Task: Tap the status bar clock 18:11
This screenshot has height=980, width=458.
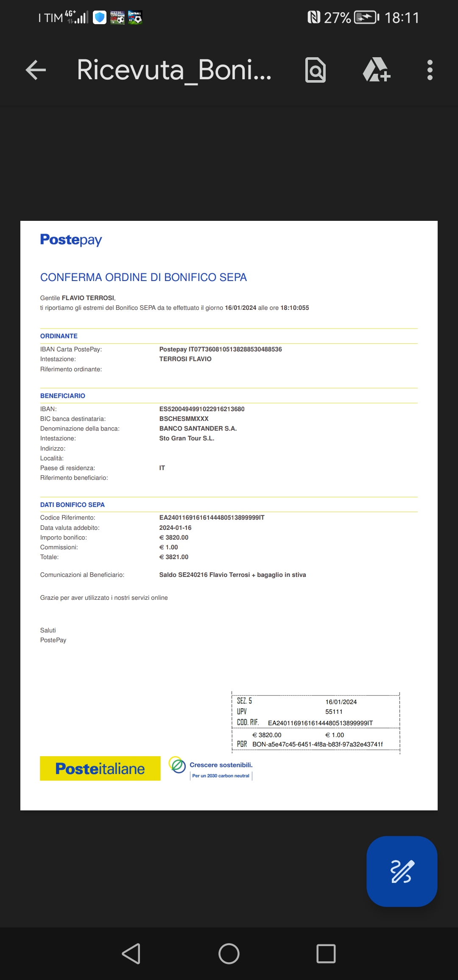Action: (x=402, y=17)
